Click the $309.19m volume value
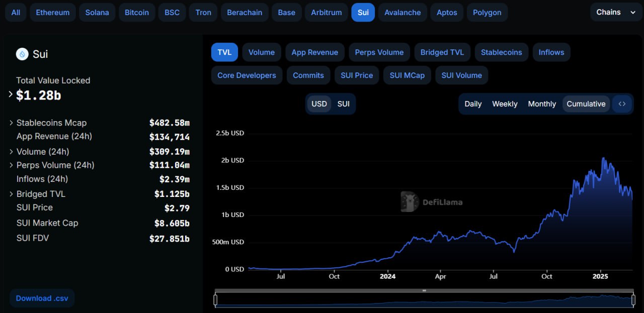 pyautogui.click(x=170, y=151)
